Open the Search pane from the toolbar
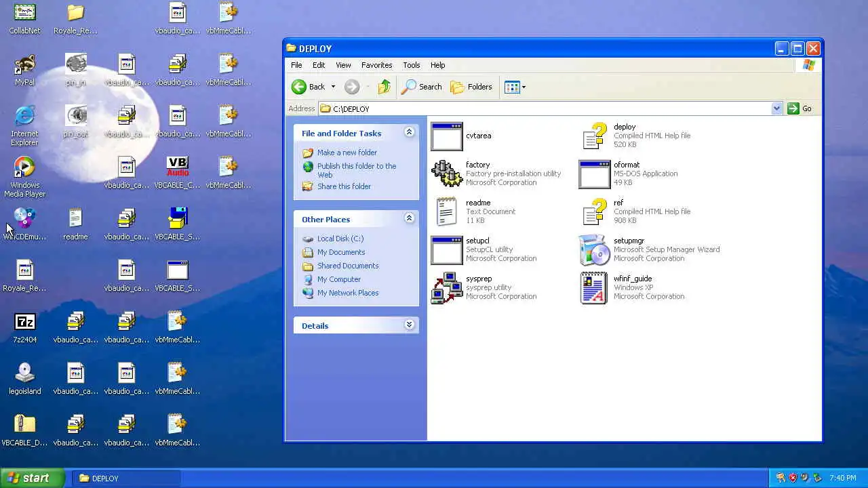 coord(421,87)
